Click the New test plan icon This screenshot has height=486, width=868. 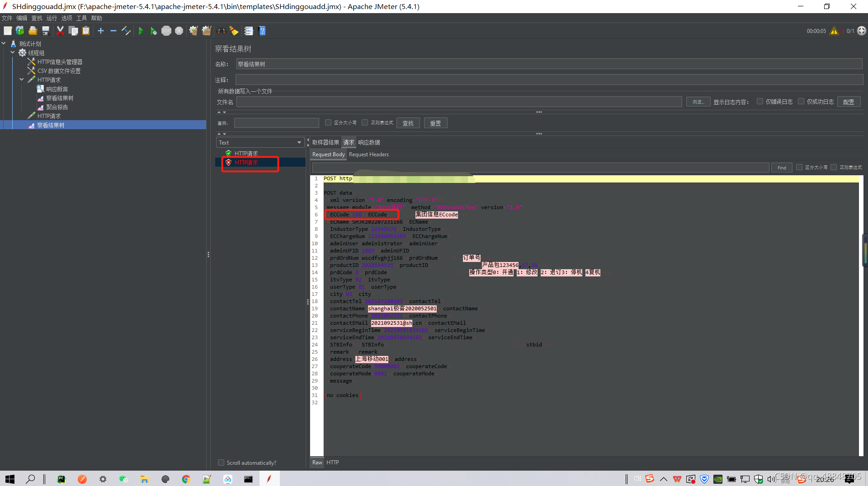pyautogui.click(x=8, y=31)
